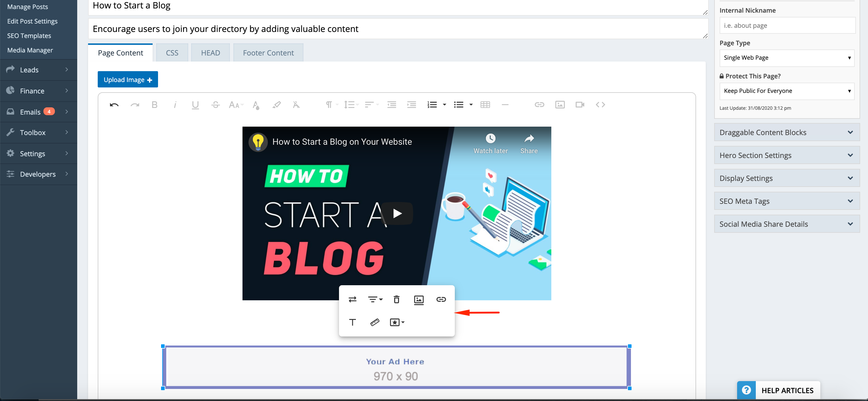The width and height of the screenshot is (868, 401).
Task: Click the text color icon
Action: click(256, 105)
